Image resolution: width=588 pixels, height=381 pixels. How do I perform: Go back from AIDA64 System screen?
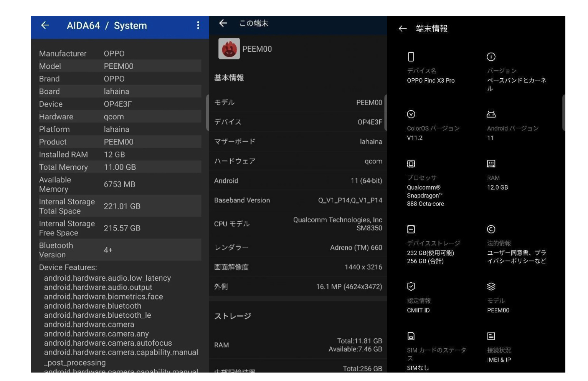(x=45, y=25)
